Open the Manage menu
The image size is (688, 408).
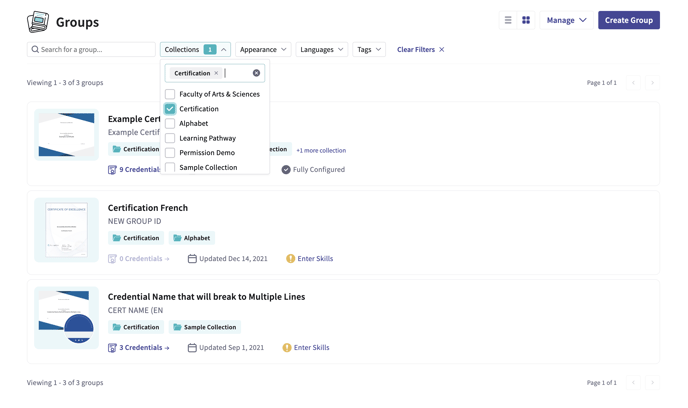click(x=566, y=20)
